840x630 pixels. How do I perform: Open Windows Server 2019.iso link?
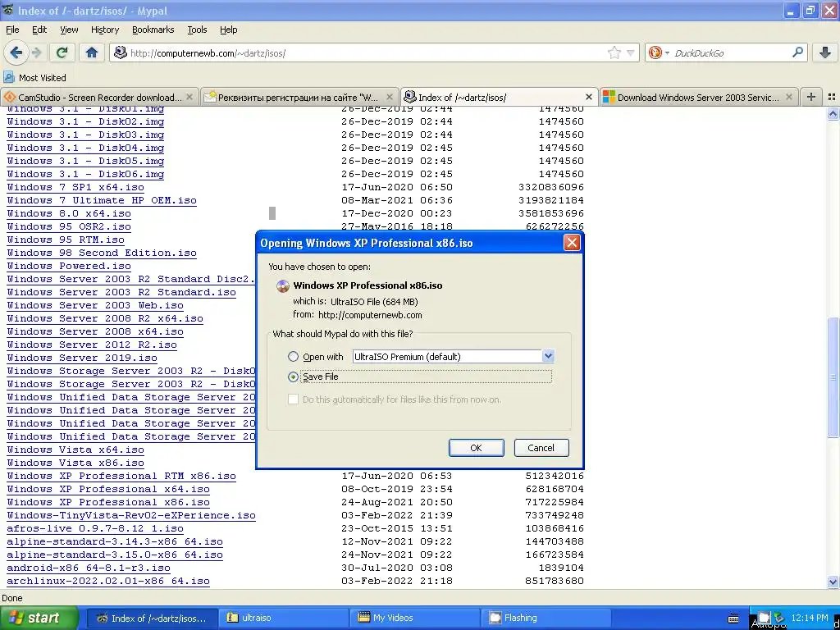(82, 358)
